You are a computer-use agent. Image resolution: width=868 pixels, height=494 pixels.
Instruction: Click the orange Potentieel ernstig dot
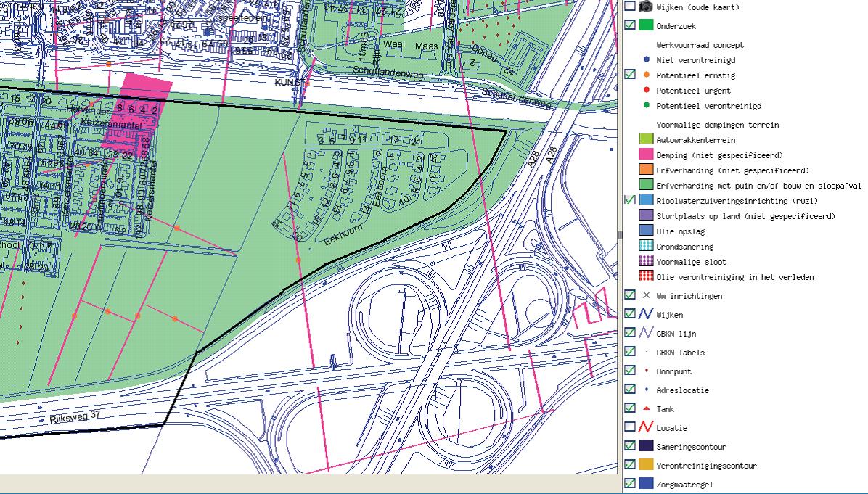point(646,75)
